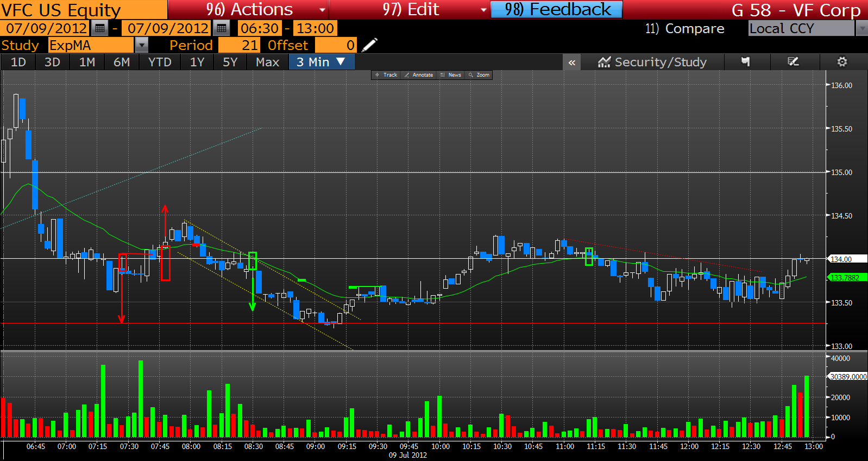
Task: Select the 1Y range tab
Action: 197,62
